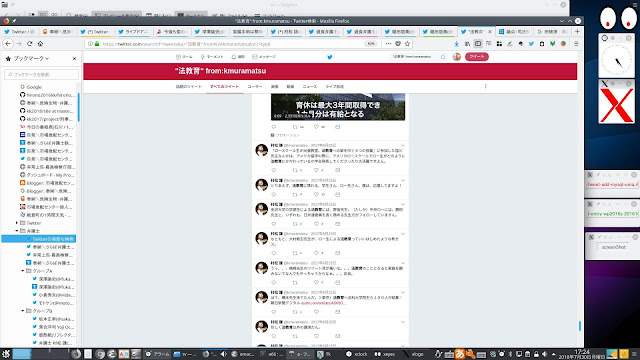Open Twitter メッセージ messages link
This screenshot has width=640, height=360.
click(x=264, y=57)
